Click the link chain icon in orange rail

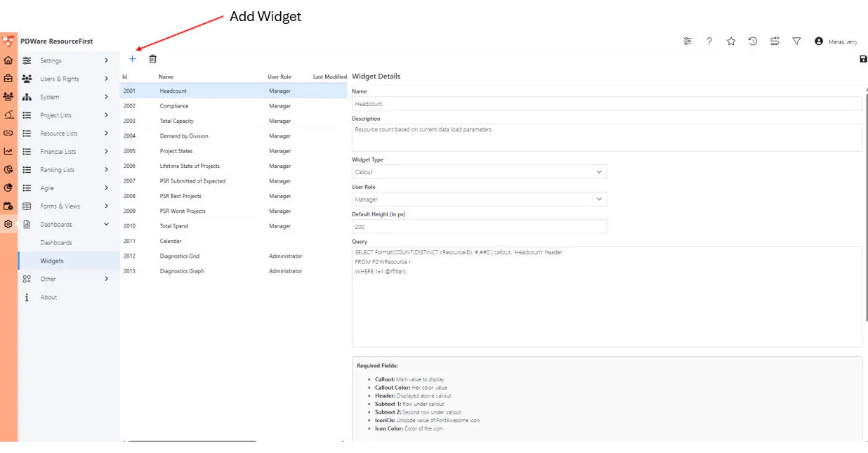(x=8, y=133)
